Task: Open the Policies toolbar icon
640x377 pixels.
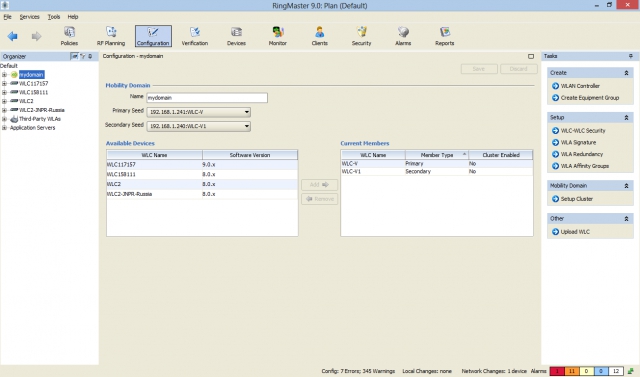Action: (69, 36)
